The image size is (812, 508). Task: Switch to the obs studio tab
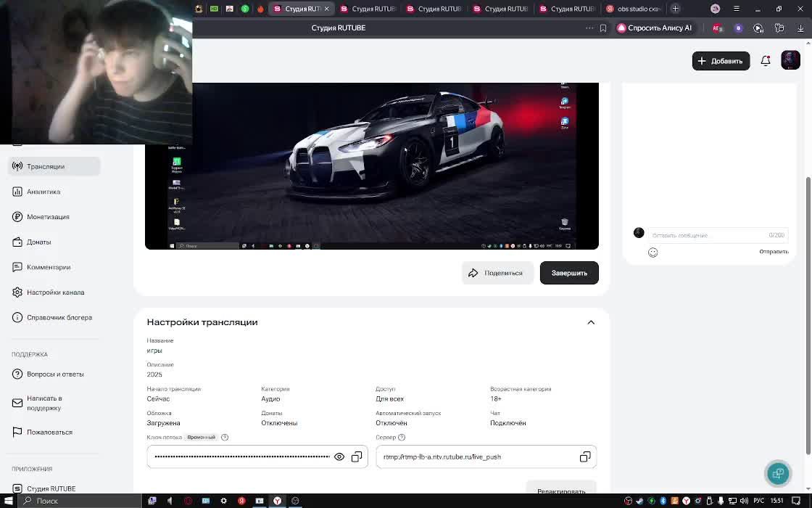tap(634, 9)
